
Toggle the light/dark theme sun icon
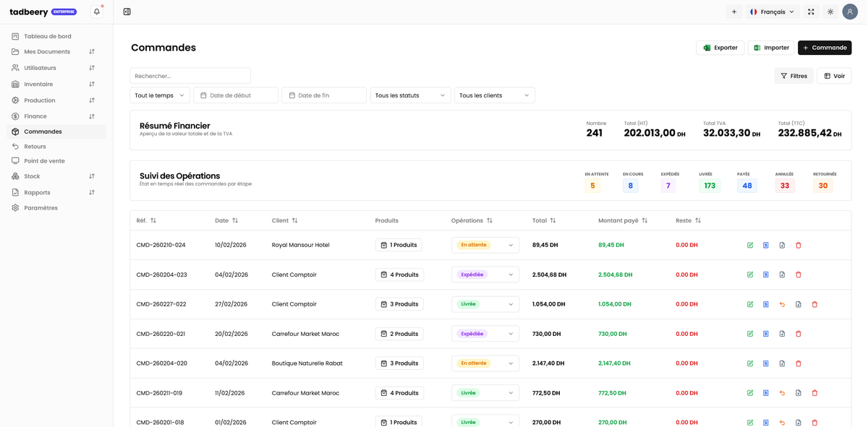[830, 12]
